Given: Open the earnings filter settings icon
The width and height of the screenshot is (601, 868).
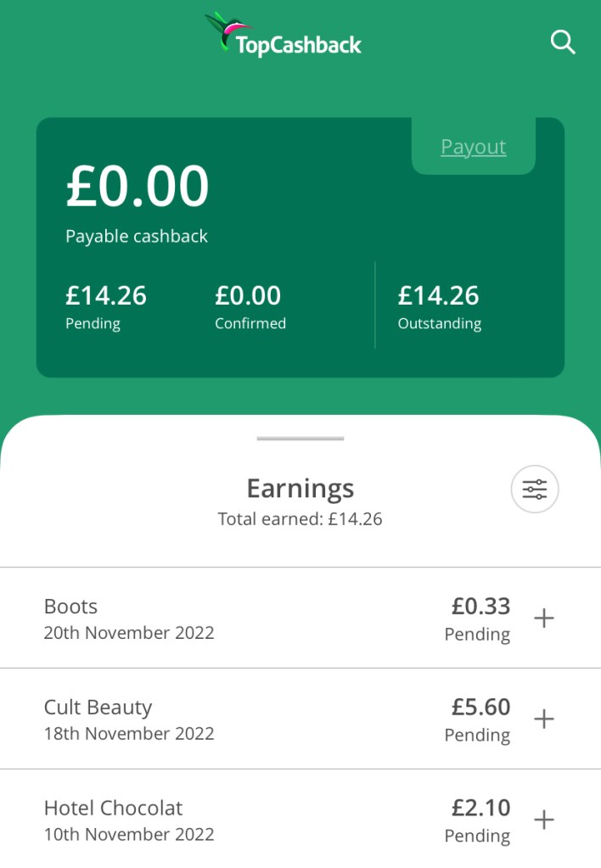Looking at the screenshot, I should (x=535, y=490).
